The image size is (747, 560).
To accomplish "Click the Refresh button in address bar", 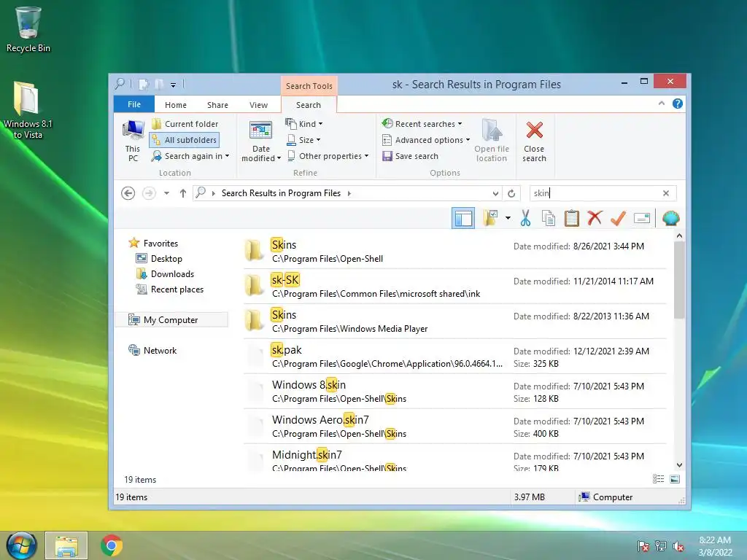I will [511, 193].
